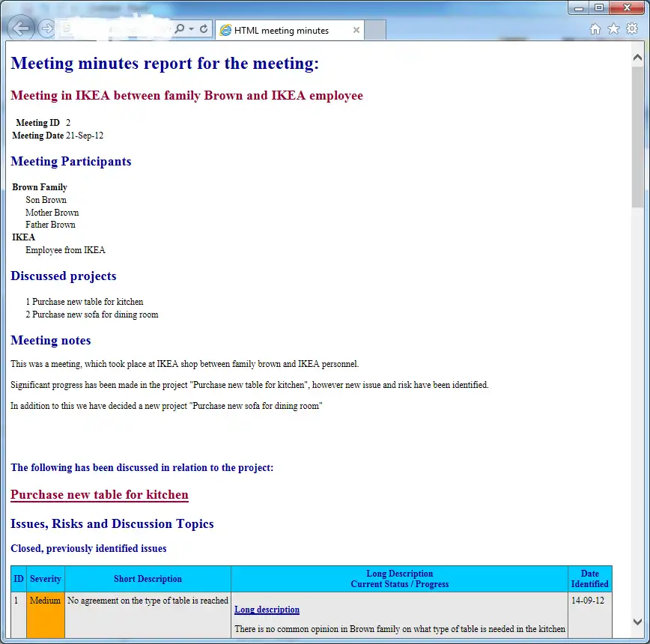The width and height of the screenshot is (650, 644).
Task: Click the vertical scrollbar thumb
Action: [637, 137]
